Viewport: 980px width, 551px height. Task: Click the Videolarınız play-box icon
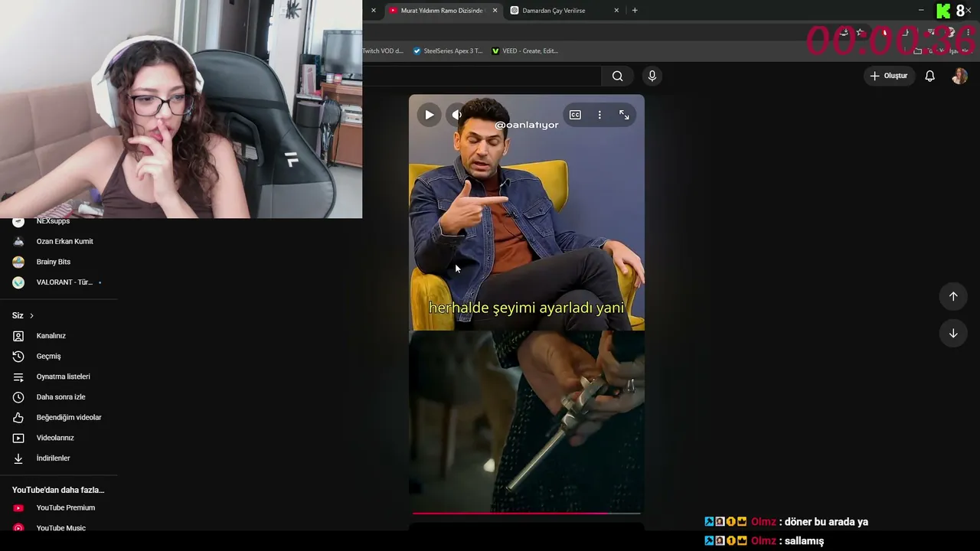click(x=18, y=438)
